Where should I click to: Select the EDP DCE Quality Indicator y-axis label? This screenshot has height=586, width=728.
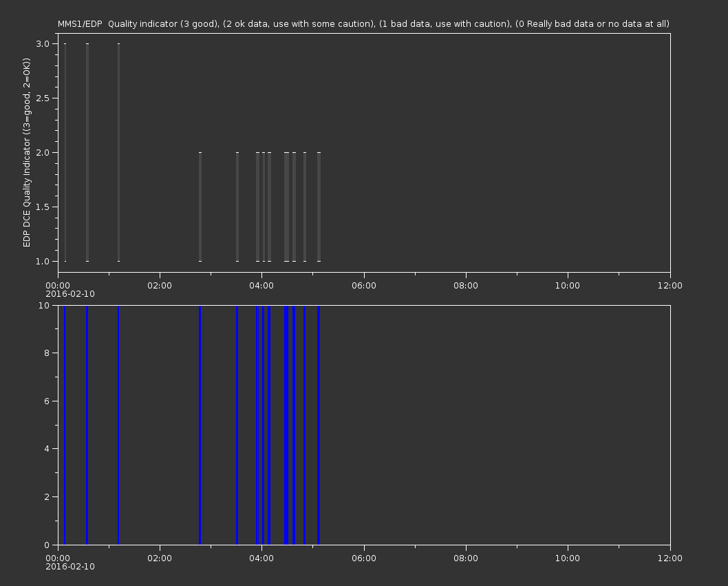tap(26, 152)
